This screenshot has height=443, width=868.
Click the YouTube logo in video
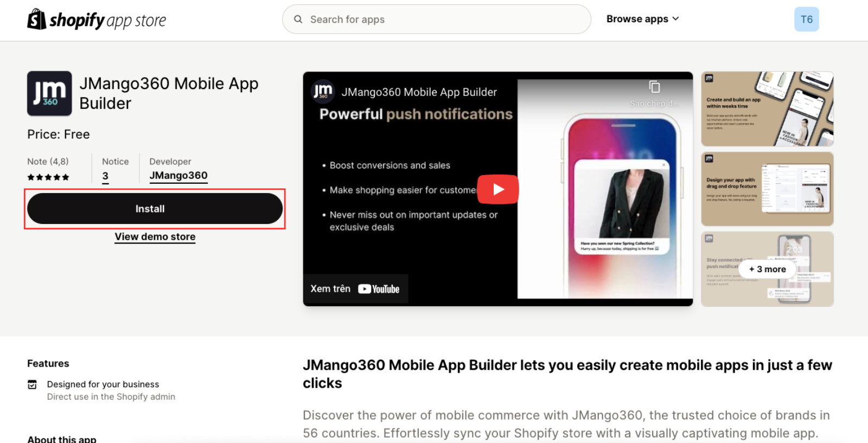click(x=379, y=289)
